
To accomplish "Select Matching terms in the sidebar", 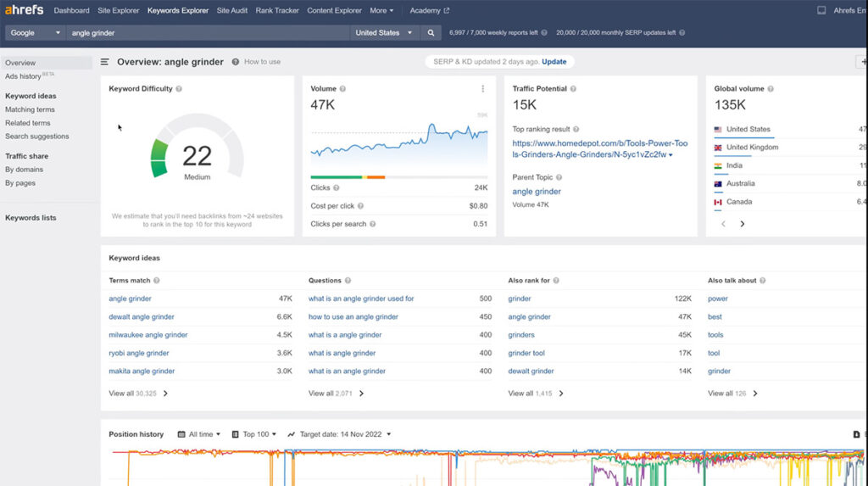I will [x=30, y=109].
